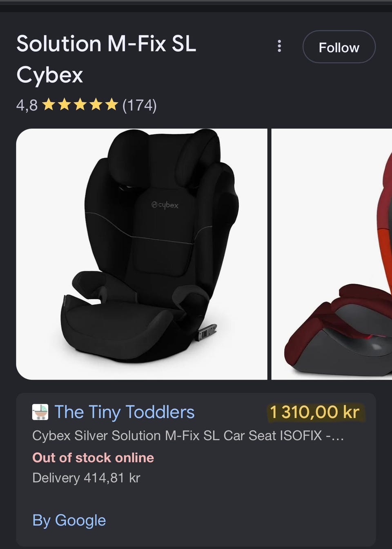Select the fifth yellow rating star
Screen dimensions: 392x549
click(x=111, y=104)
